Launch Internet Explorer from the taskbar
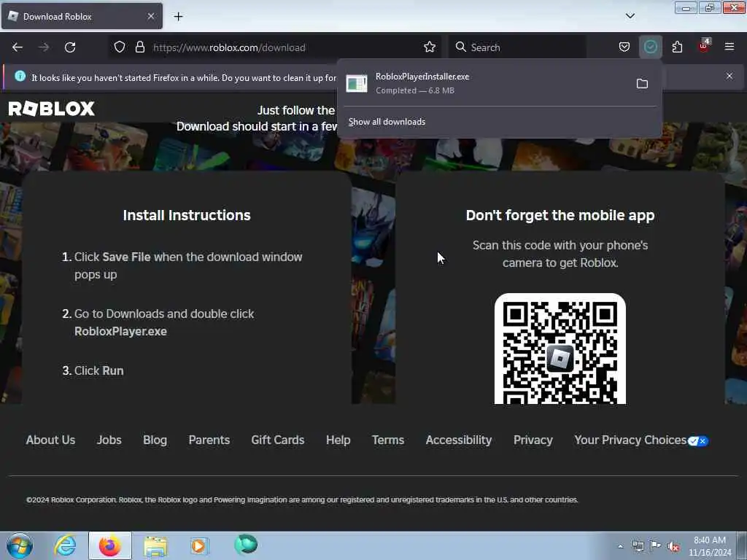The height and width of the screenshot is (560, 747). pos(65,545)
